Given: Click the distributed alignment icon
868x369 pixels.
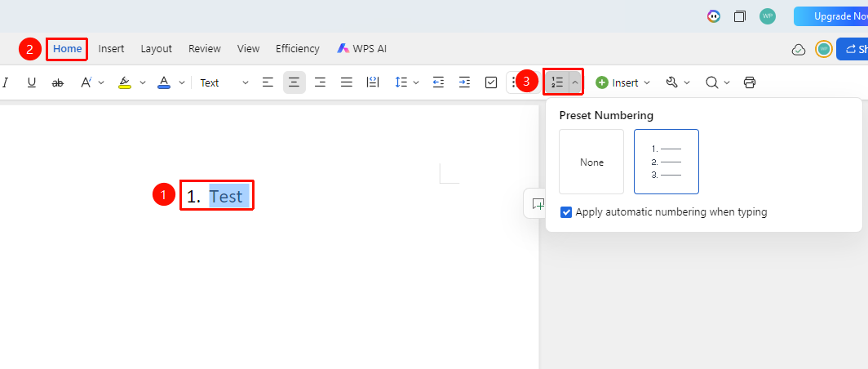Looking at the screenshot, I should (x=373, y=82).
